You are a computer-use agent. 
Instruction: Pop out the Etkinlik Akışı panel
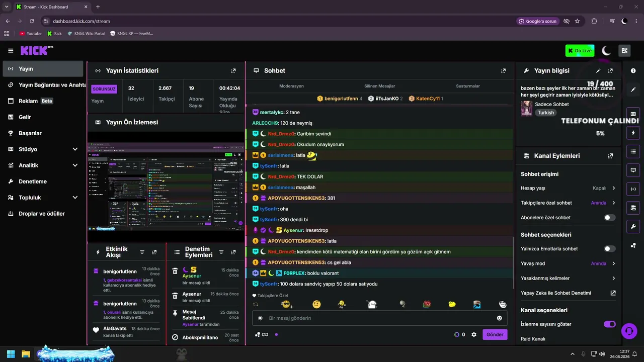pyautogui.click(x=154, y=252)
